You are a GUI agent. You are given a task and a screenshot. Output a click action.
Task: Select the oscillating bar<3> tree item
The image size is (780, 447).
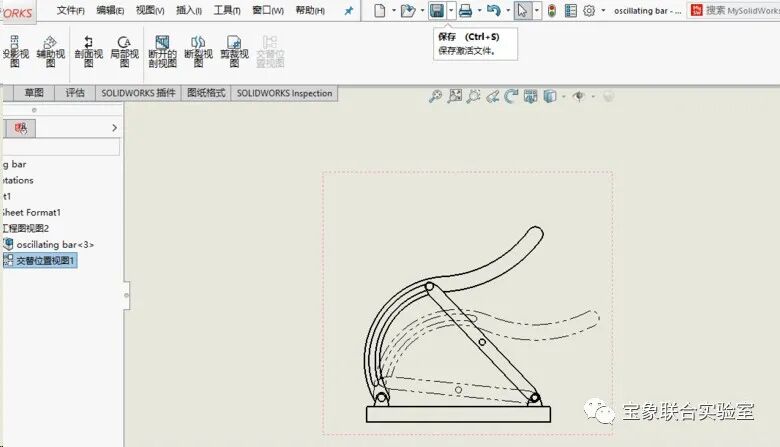tap(48, 245)
